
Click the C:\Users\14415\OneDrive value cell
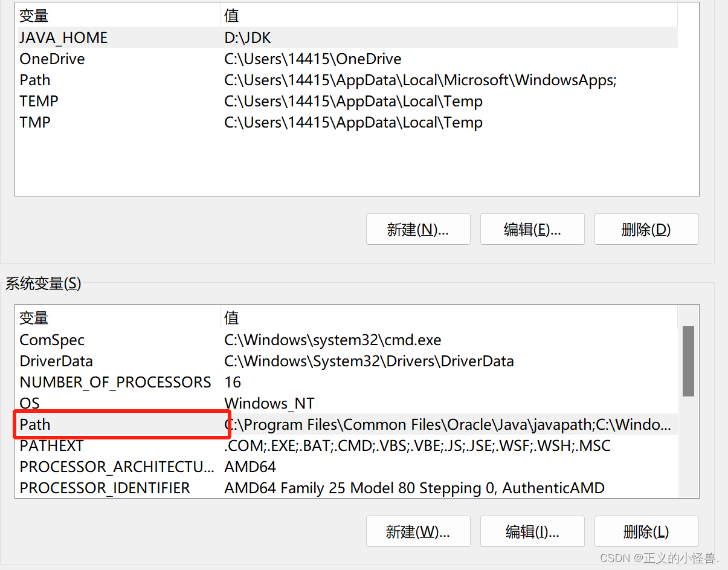point(313,59)
